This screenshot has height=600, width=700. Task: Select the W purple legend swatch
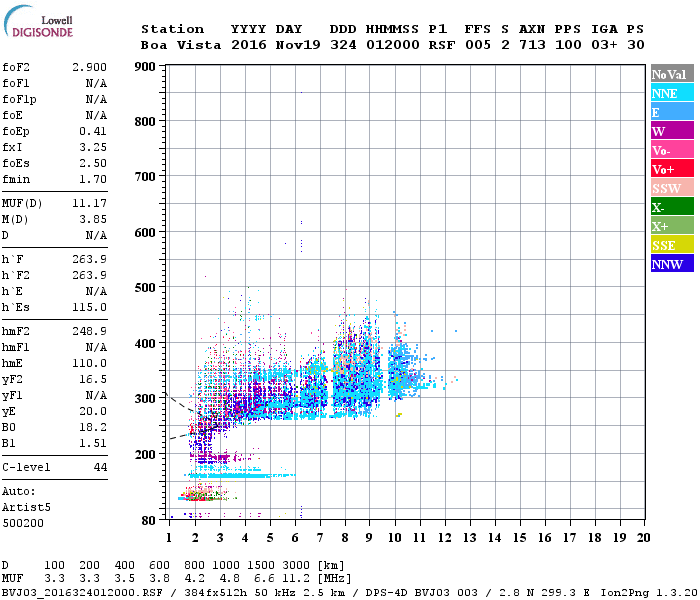tap(672, 131)
